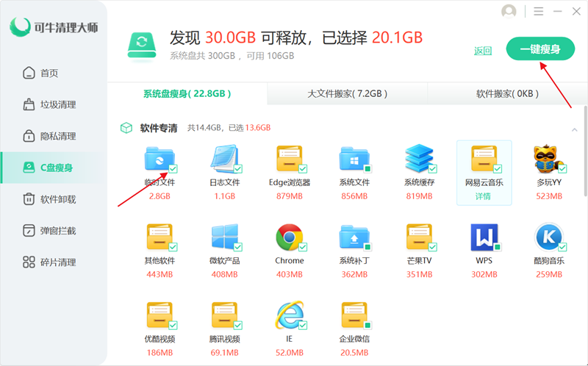Open 碎片清理 in sidebar
The image size is (588, 366).
coord(52,262)
